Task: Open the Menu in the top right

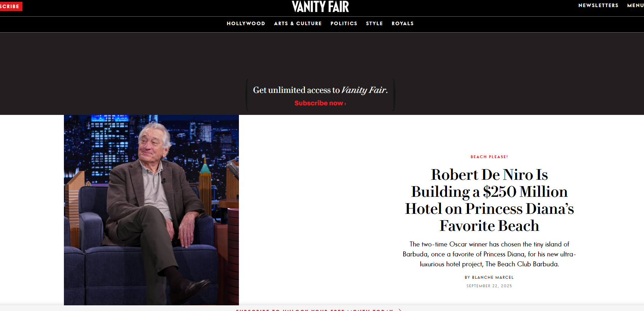Action: coord(635,5)
